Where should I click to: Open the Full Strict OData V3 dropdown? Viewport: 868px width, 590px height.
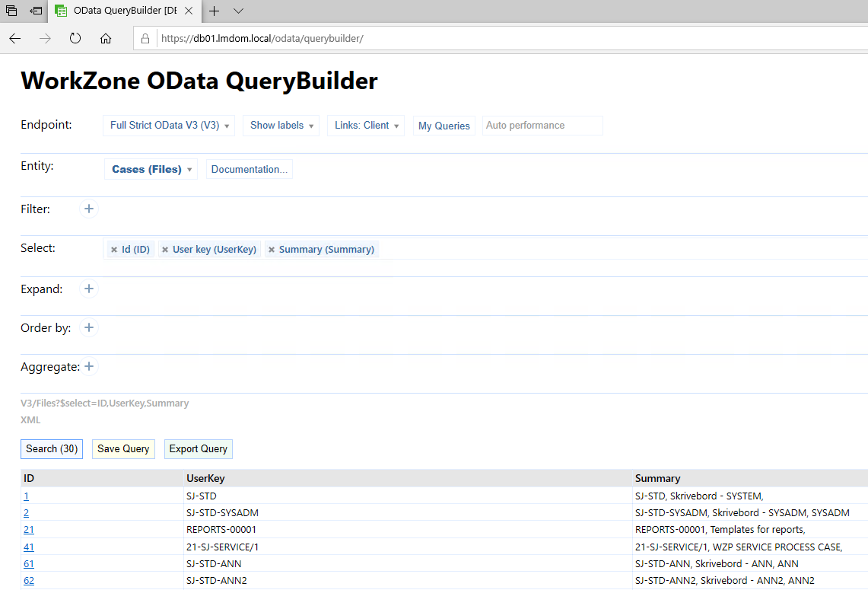pos(169,126)
